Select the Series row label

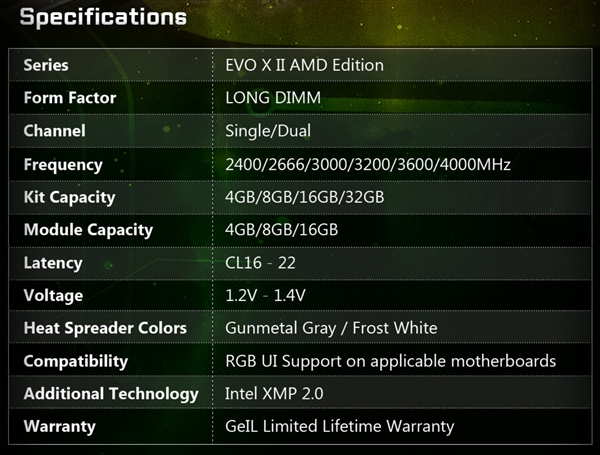46,65
